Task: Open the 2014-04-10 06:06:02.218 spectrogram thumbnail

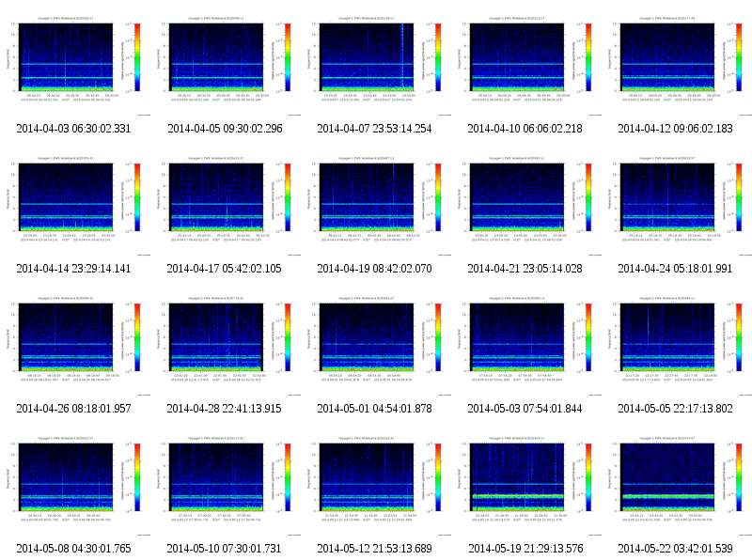Action: pos(526,62)
